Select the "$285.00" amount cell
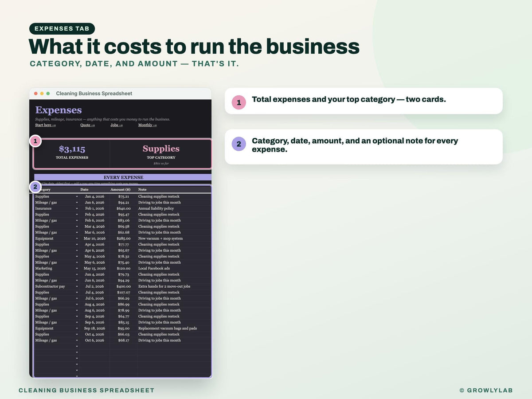The image size is (532, 399). [124, 239]
